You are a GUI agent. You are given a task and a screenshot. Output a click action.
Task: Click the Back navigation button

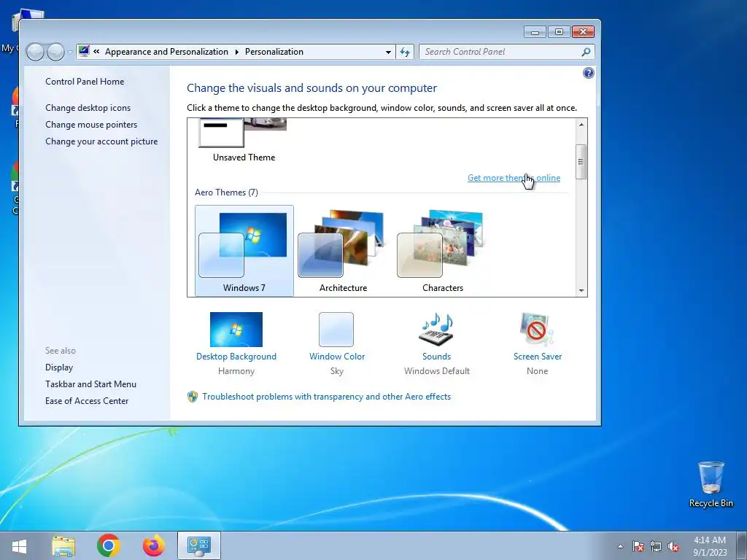pyautogui.click(x=35, y=52)
